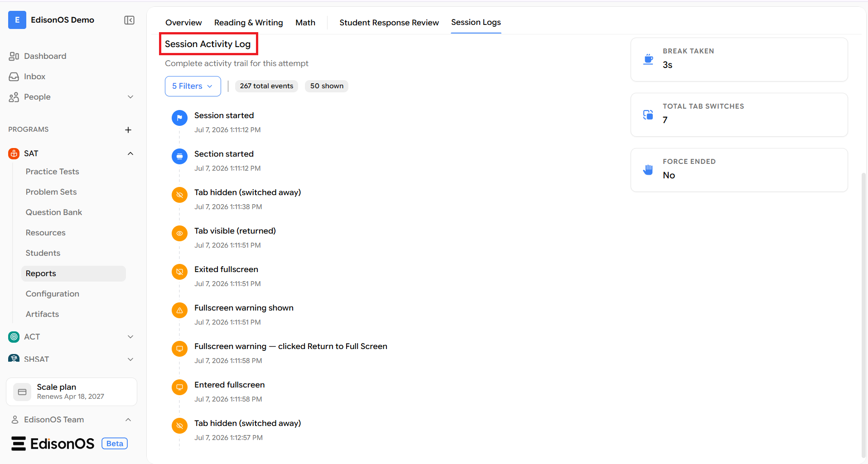Click the Jul 7, 2026 1:12:57 PM timestamp

click(228, 438)
